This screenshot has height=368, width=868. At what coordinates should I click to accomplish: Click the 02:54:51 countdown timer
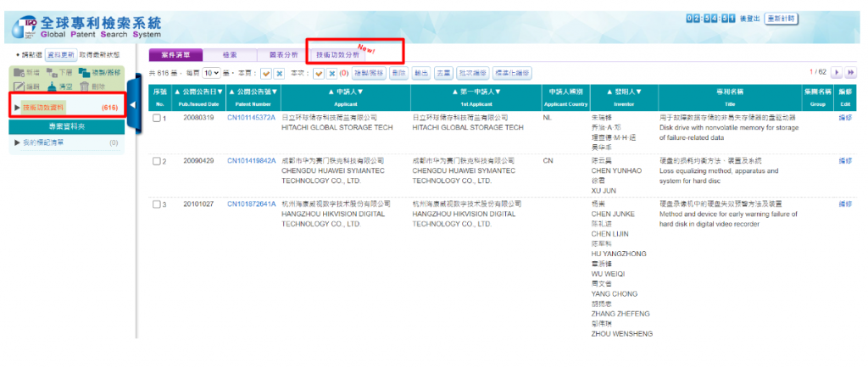coord(711,19)
